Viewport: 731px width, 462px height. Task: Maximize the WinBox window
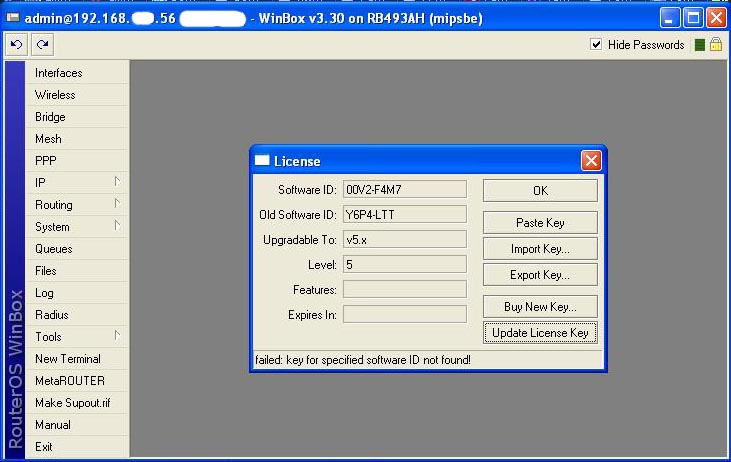click(x=693, y=18)
